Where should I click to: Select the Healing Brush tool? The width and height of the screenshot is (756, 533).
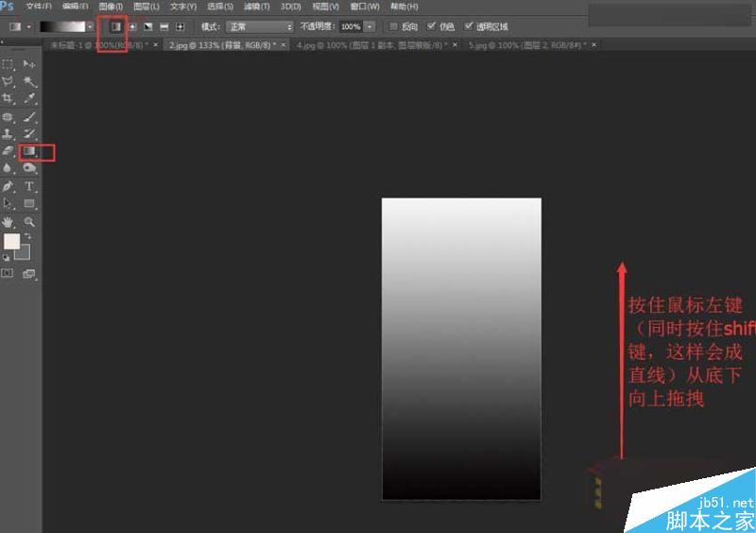click(8, 117)
